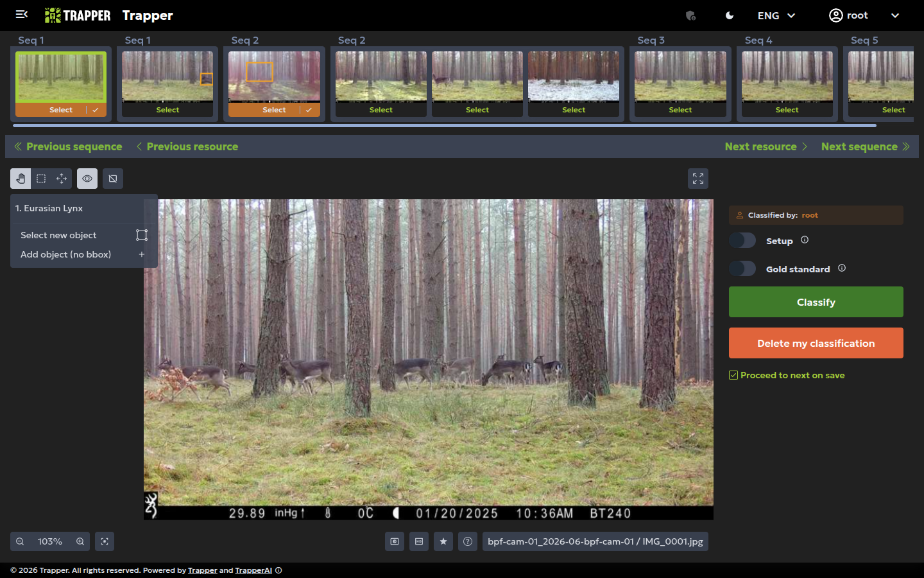This screenshot has height=578, width=924.
Task: Show info about Gold standard
Action: pyautogui.click(x=842, y=268)
